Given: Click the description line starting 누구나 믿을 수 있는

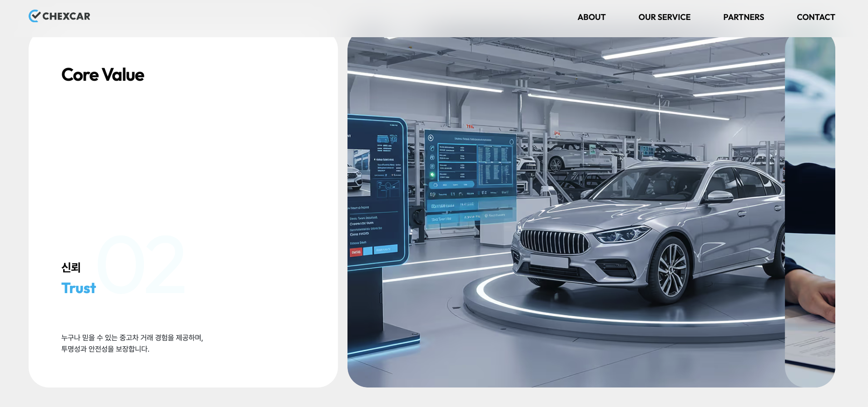Looking at the screenshot, I should click(x=132, y=338).
